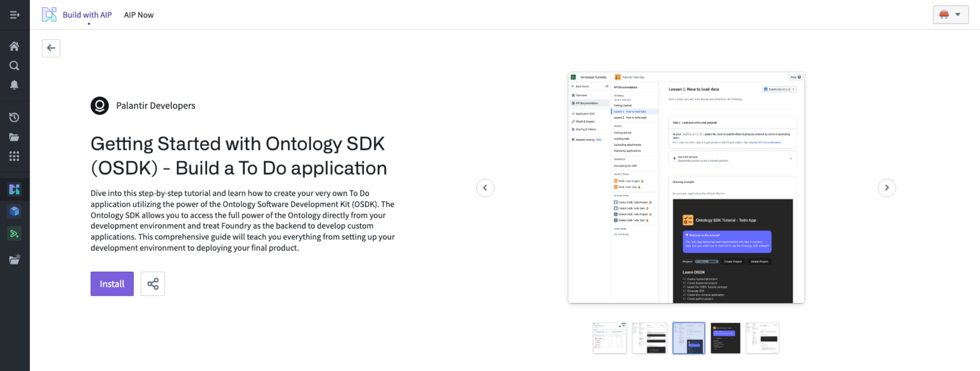The image size is (980, 371).
Task: Select the fifth screenshot thumbnail
Action: [762, 338]
